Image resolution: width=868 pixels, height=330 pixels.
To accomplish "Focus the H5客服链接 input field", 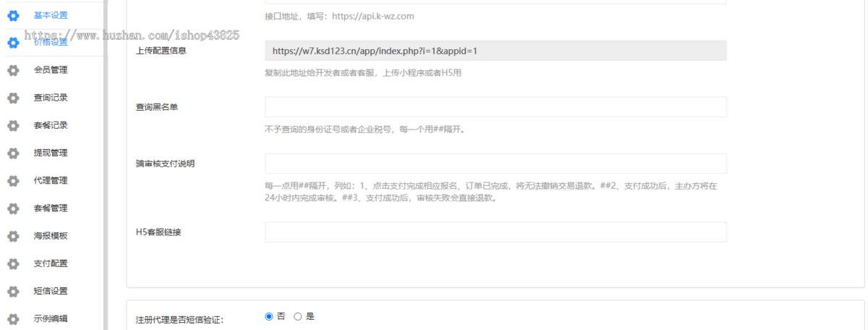I will (x=495, y=232).
